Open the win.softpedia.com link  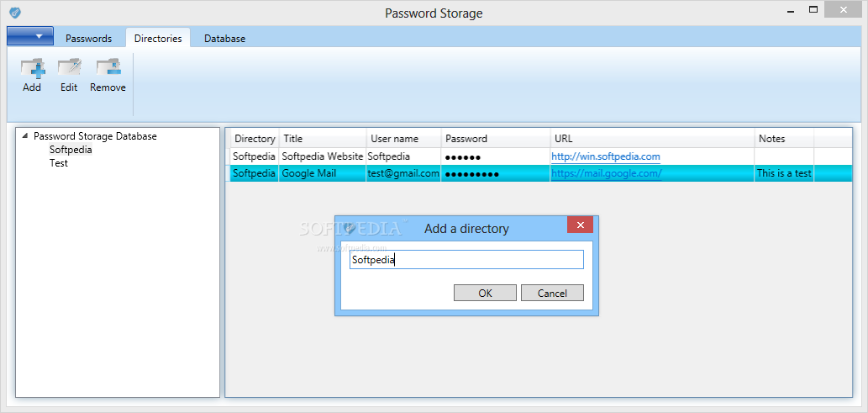605,156
